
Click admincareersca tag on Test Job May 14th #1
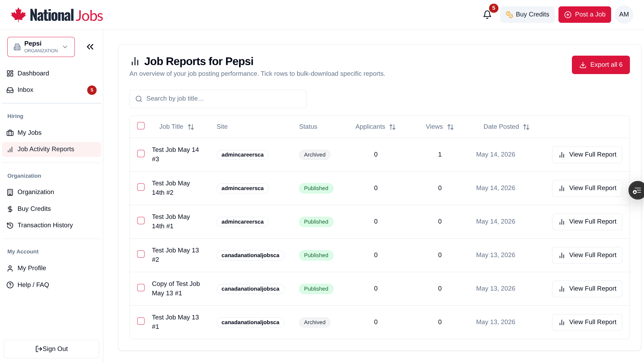pyautogui.click(x=243, y=222)
